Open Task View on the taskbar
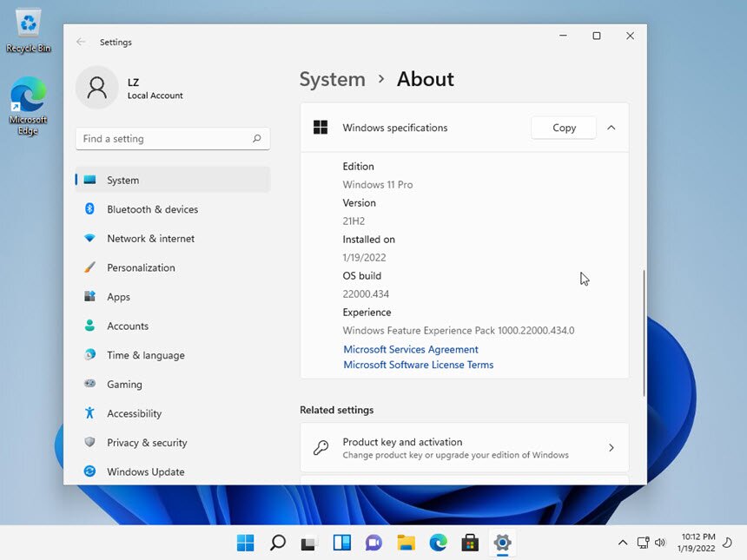Viewport: 747px width, 560px height. click(x=310, y=543)
